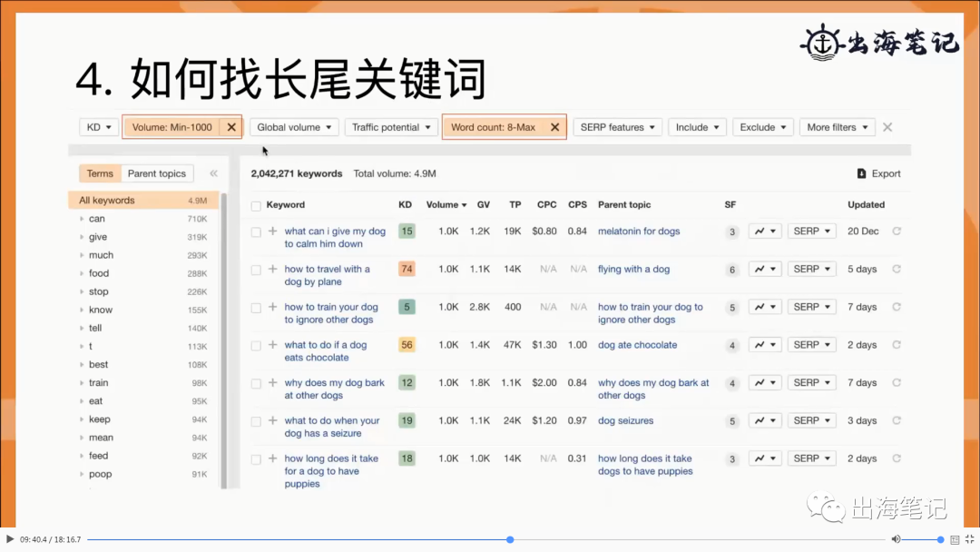Refresh the 20 Dec updated row
This screenshot has width=980, height=552.
[897, 231]
